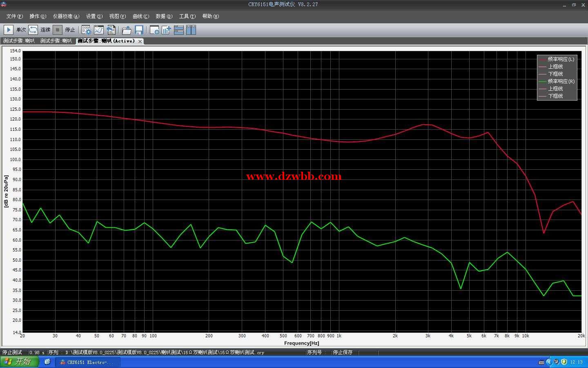
Task: Stop the test with the 停止 square icon
Action: (x=58, y=30)
